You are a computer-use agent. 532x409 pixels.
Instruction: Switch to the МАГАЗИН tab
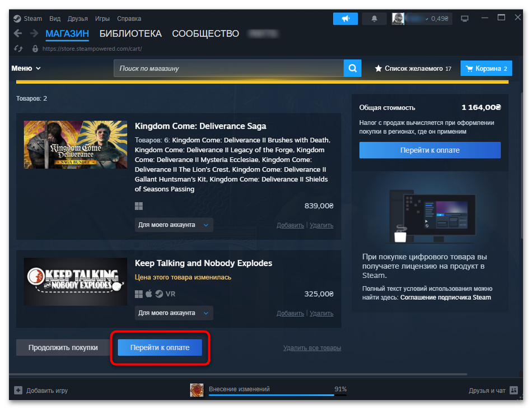tap(67, 34)
